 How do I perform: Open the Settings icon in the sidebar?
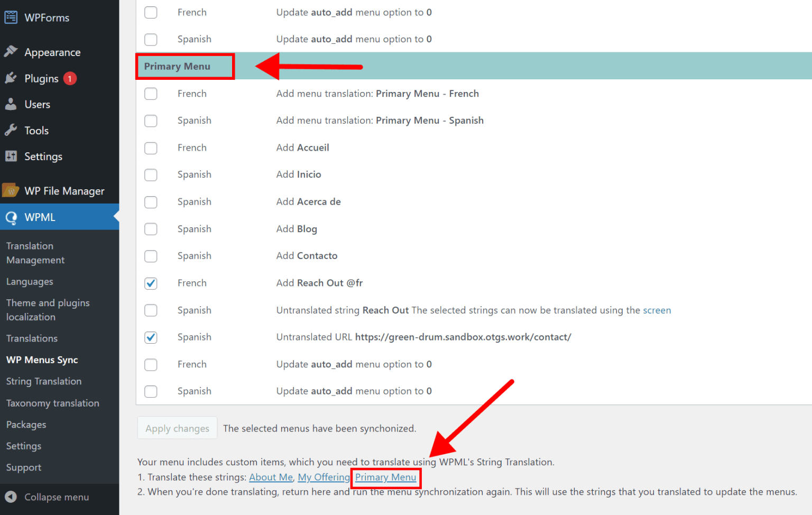[x=11, y=156]
